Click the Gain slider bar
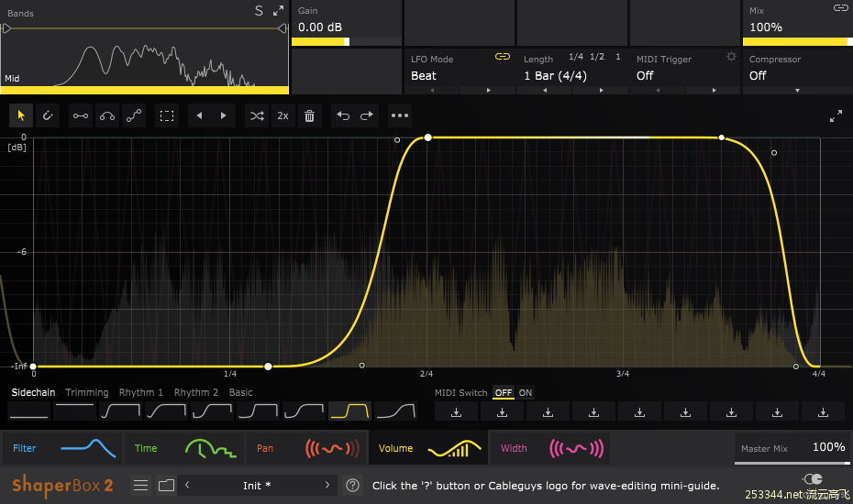Image resolution: width=853 pixels, height=504 pixels. pos(347,42)
